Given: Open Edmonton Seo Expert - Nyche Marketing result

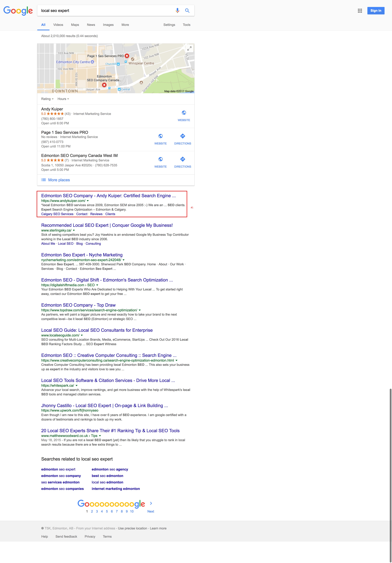Looking at the screenshot, I should tap(82, 255).
